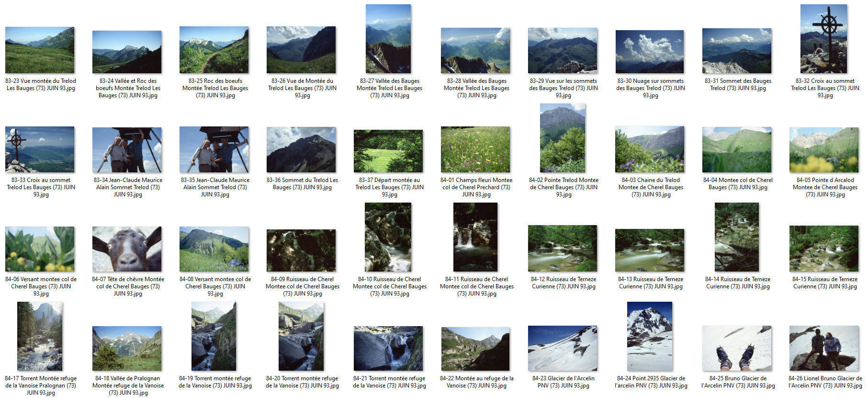The height and width of the screenshot is (398, 868).
Task: Click filename label of 83-25 Roc des boeufs
Action: 215,88
